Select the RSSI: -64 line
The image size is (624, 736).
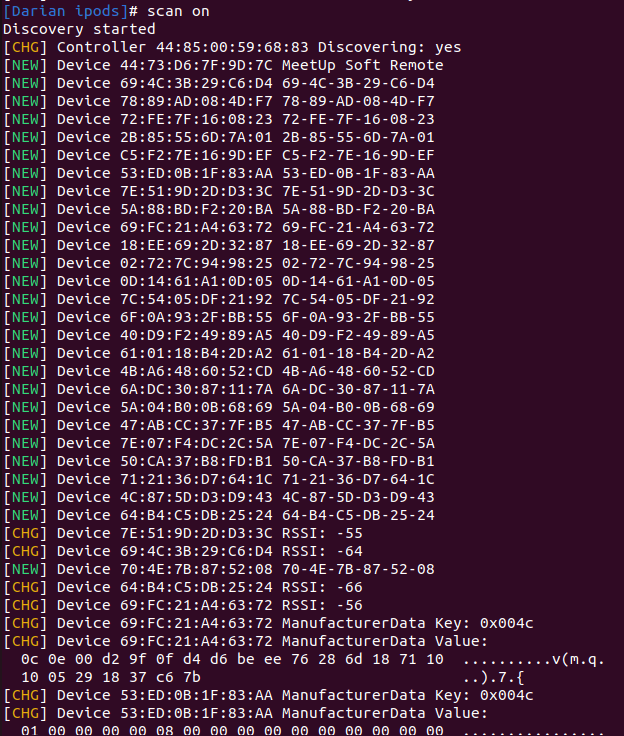(183, 551)
